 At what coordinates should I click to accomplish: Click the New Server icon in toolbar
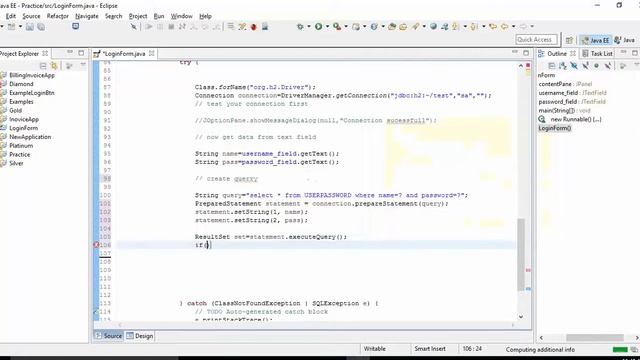point(356,27)
